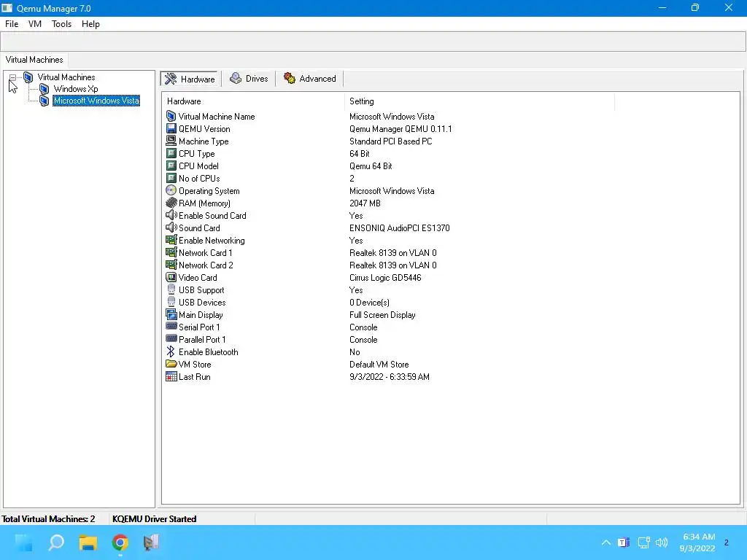The height and width of the screenshot is (560, 747).
Task: Open File Explorer from the taskbar
Action: 88,542
